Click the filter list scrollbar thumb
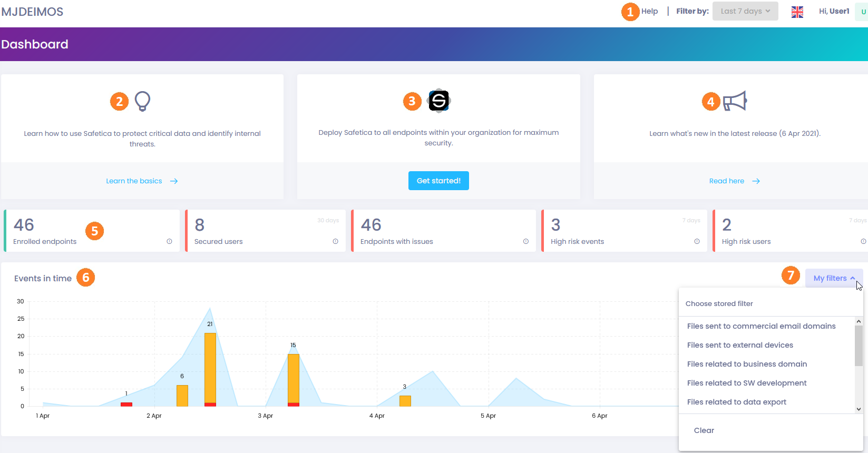This screenshot has width=868, height=453. 859,346
